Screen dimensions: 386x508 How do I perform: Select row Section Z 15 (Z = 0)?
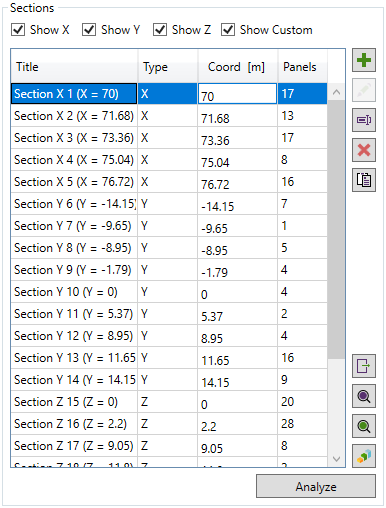pyautogui.click(x=169, y=402)
